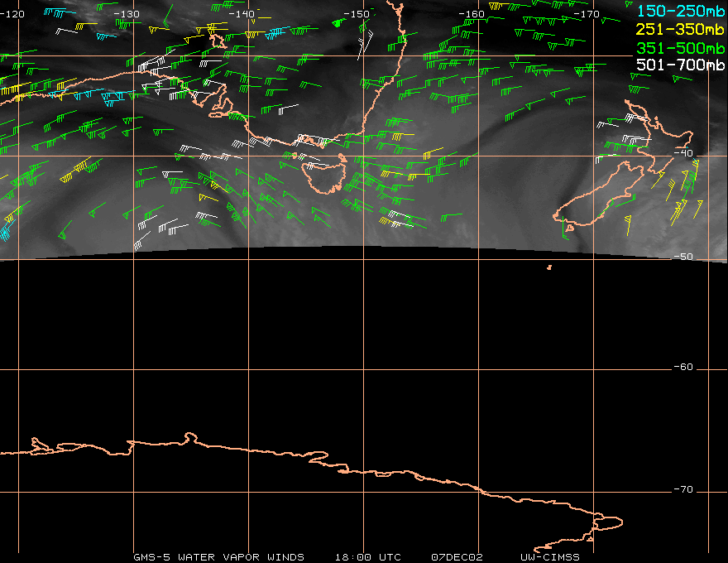This screenshot has width=728, height=563.
Task: Click the -140 longitude label
Action: click(x=242, y=14)
